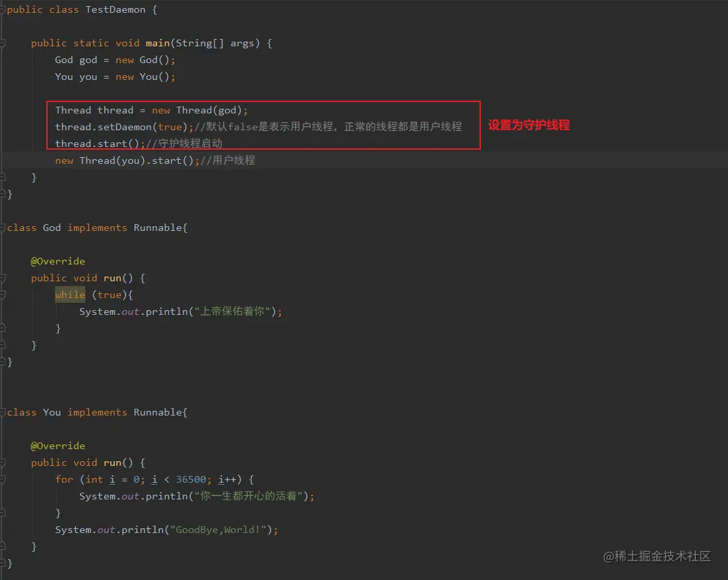The width and height of the screenshot is (728, 580).
Task: Click the string "GoodBye,World!"
Action: click(218, 530)
